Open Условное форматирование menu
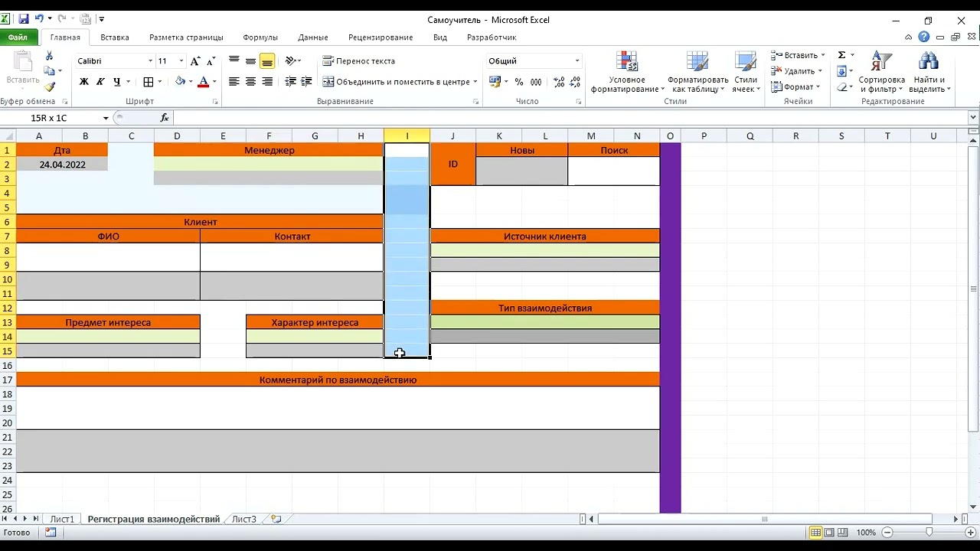Viewport: 980px width, 551px height. 627,73
